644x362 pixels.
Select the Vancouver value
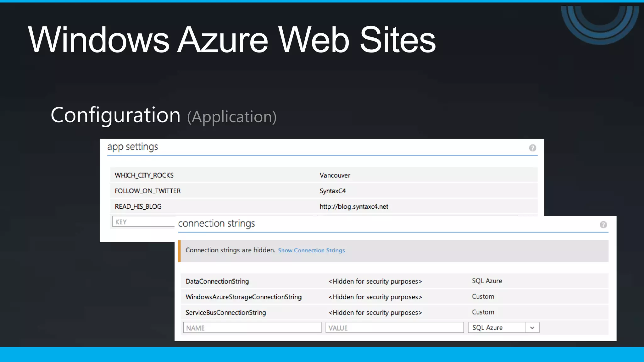[335, 175]
